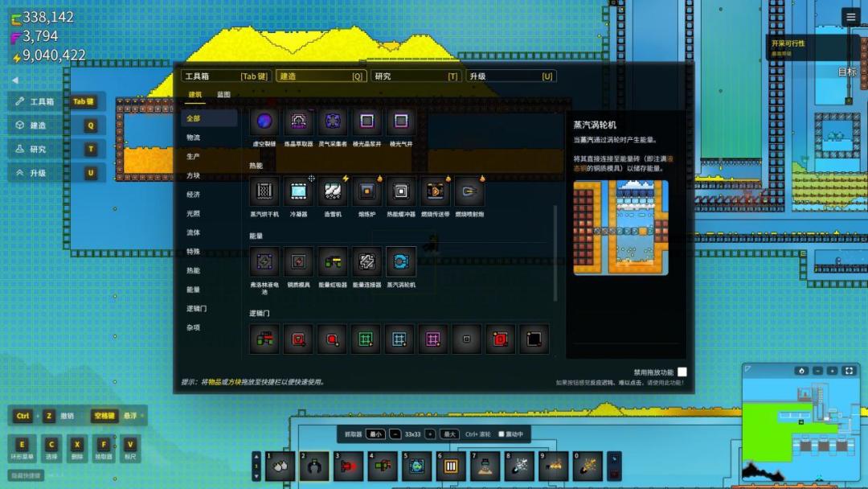Select the 棱光气井 building icon

pyautogui.click(x=401, y=121)
